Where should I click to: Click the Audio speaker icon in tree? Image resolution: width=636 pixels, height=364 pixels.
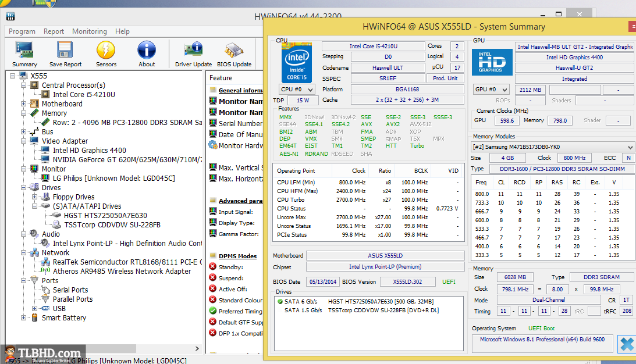coord(35,234)
